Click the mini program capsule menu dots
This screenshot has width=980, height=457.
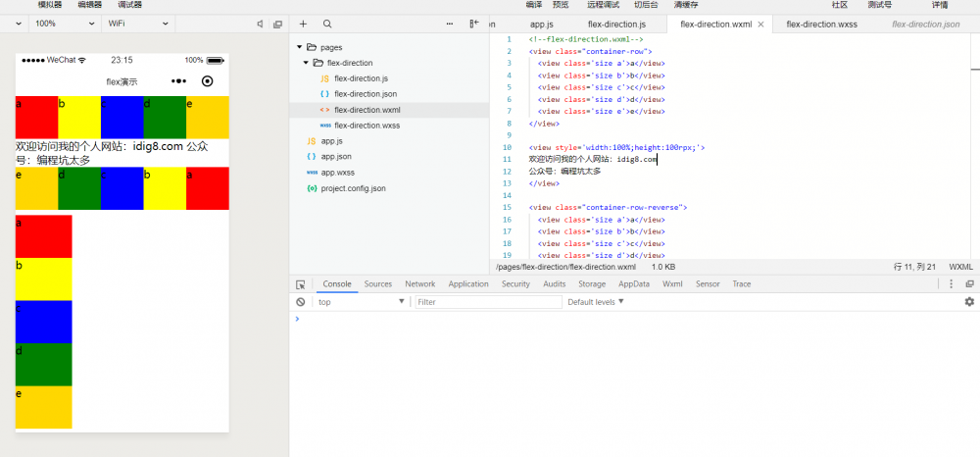178,81
